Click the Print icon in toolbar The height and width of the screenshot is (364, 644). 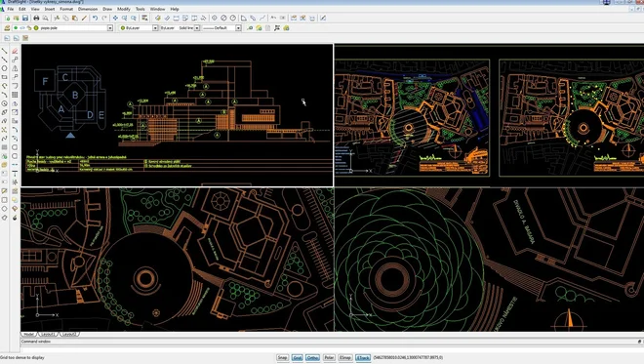point(36,19)
